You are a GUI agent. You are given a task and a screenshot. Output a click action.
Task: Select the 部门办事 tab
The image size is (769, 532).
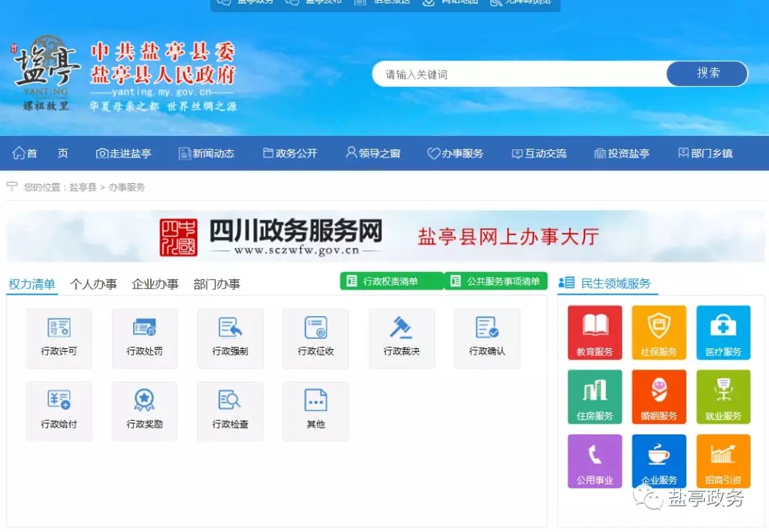216,284
